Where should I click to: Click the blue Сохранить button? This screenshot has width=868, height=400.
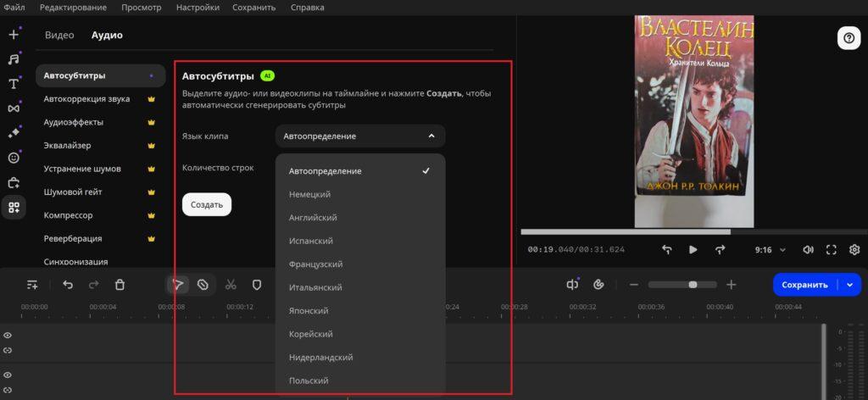[805, 285]
